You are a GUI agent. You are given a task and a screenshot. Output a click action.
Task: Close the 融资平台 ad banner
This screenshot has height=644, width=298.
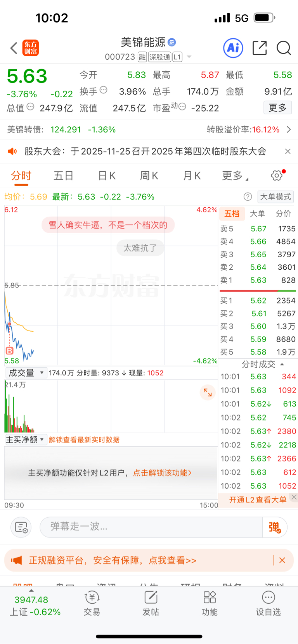click(x=282, y=560)
